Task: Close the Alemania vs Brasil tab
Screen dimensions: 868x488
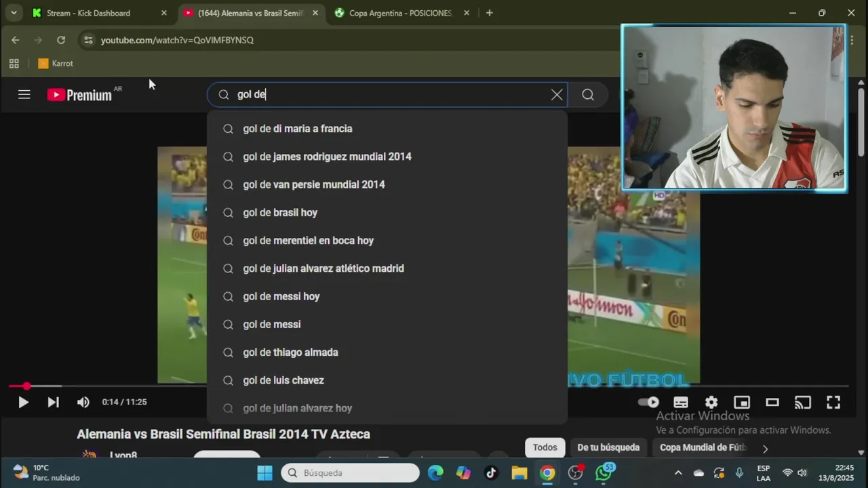Action: click(x=315, y=13)
